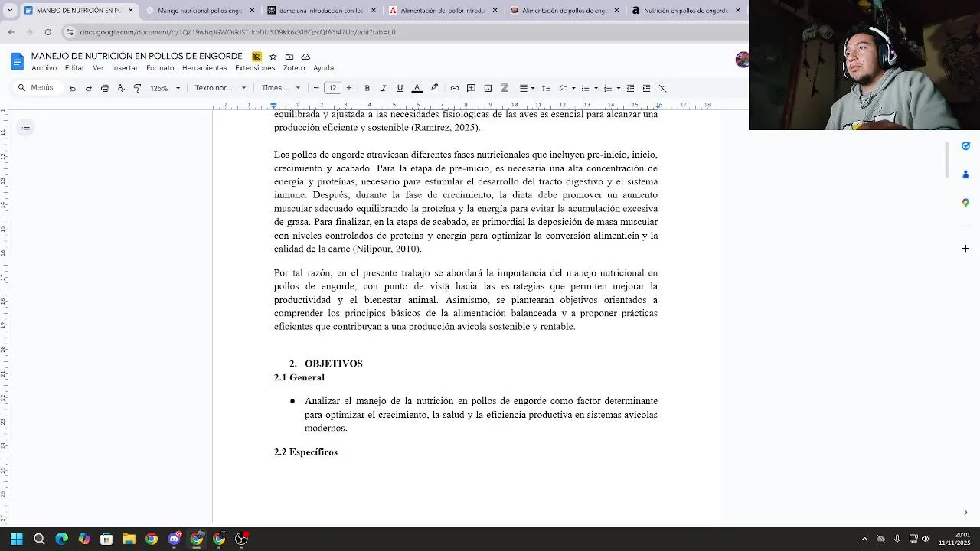Open line and paragraph spacing options

[546, 88]
